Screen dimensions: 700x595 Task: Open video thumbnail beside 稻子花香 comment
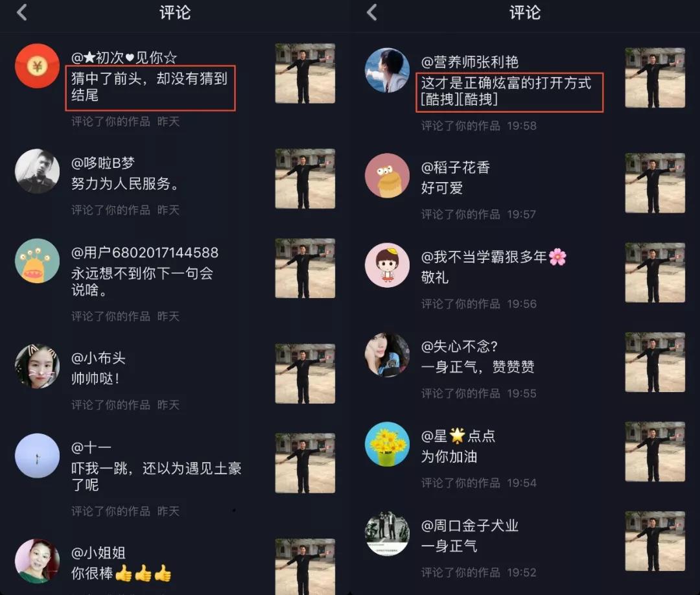(655, 183)
